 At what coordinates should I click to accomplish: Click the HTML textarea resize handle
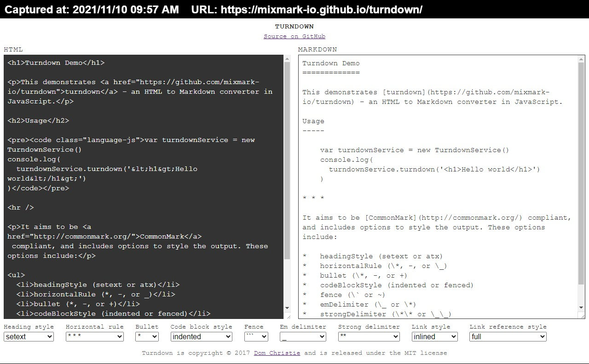pos(288,316)
